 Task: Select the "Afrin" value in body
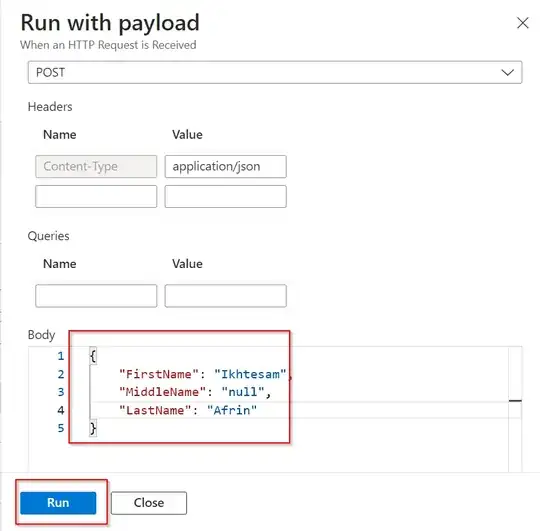click(232, 410)
